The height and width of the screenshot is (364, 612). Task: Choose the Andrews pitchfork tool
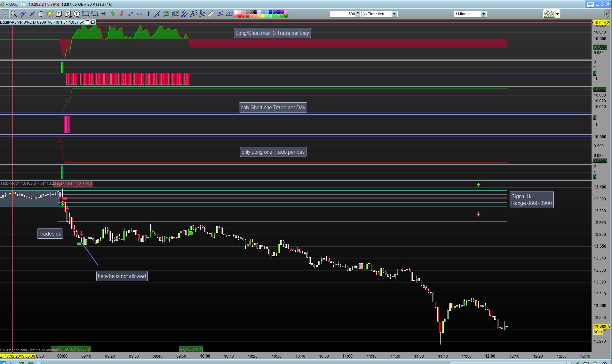click(184, 14)
